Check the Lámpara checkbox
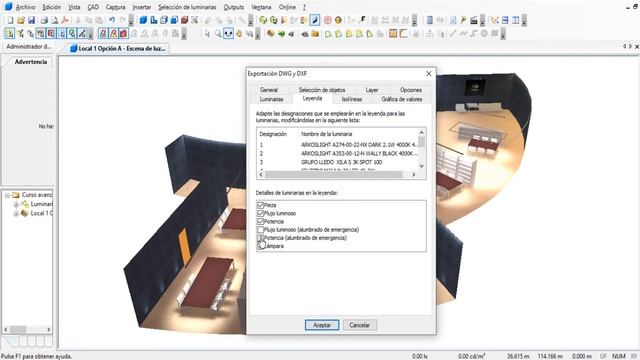 click(x=260, y=246)
